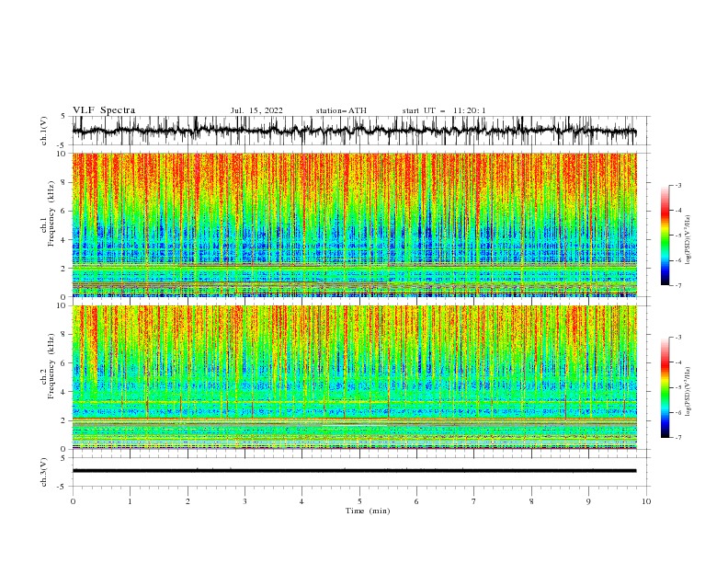The width and height of the screenshot is (728, 563).
Task: Click the lower color scale bar for ch.2
Action: pos(665,387)
